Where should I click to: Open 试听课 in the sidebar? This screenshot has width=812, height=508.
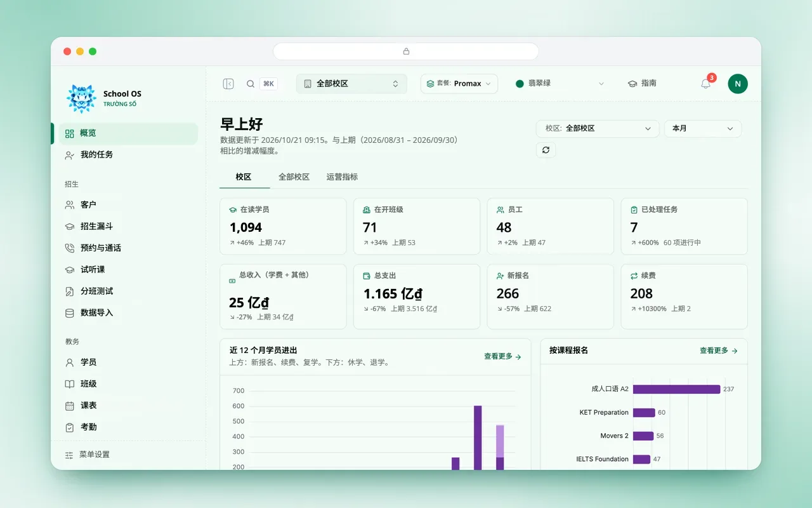point(128,270)
